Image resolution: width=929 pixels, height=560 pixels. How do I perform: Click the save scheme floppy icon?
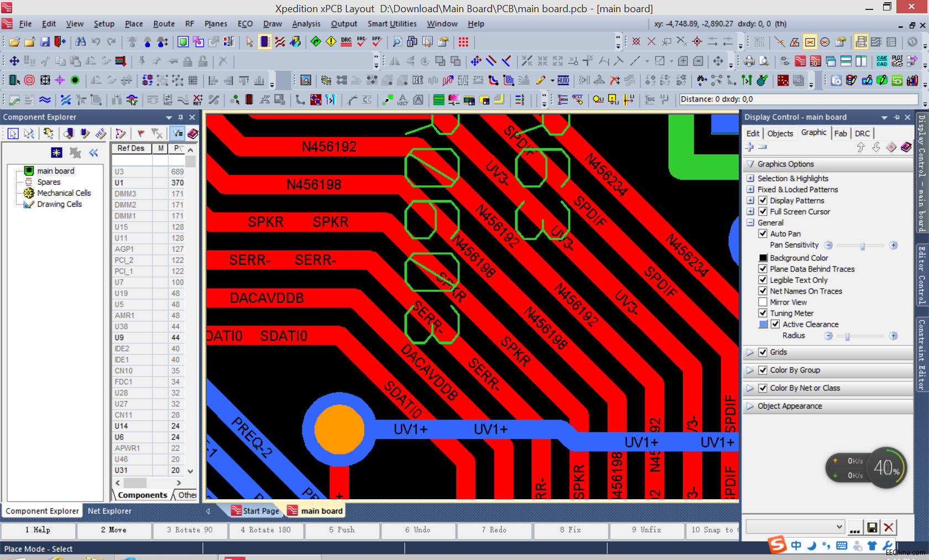click(x=872, y=527)
